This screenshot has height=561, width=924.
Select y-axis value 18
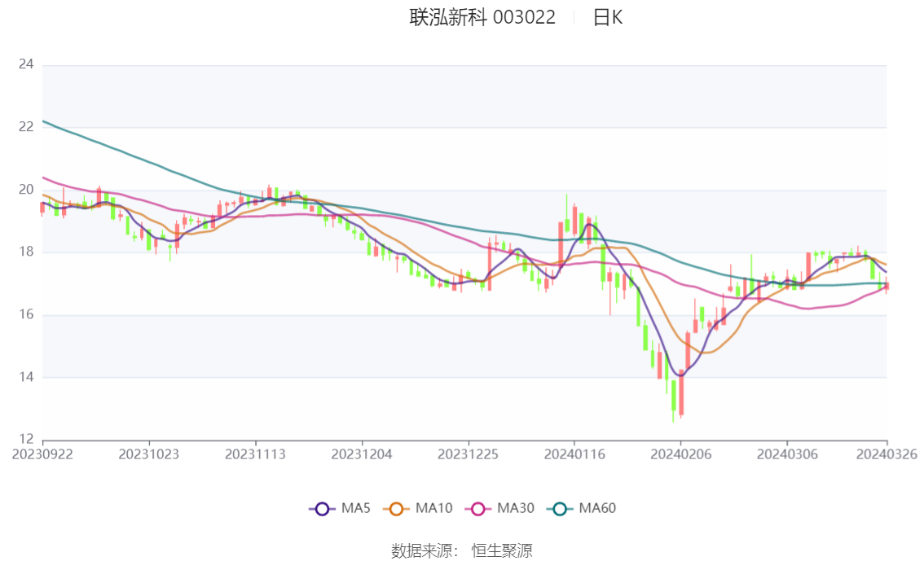[x=27, y=252]
